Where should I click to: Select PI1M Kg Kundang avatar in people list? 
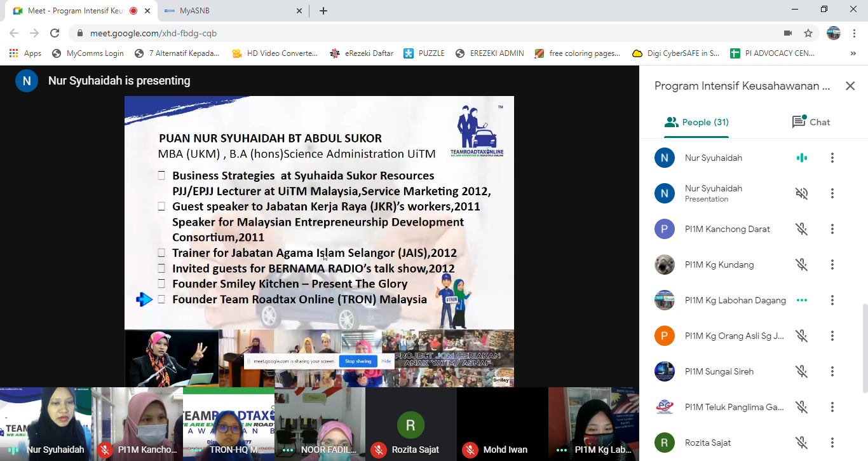click(x=665, y=265)
